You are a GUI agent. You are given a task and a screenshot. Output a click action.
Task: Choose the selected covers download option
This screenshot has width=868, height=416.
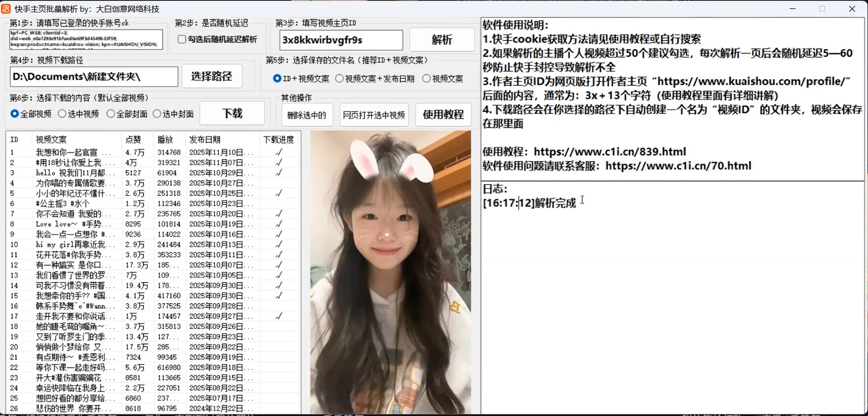tap(157, 113)
